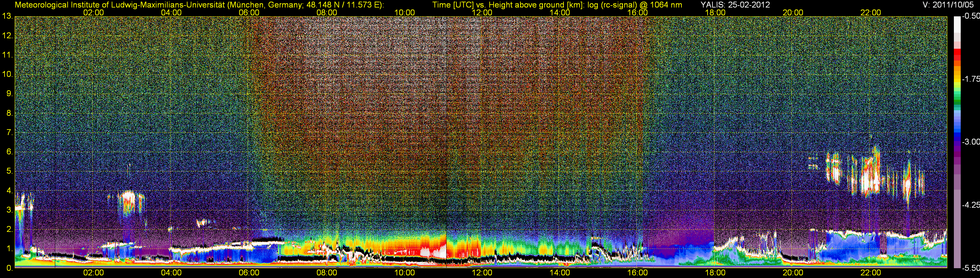Select the "12." height axis label
The width and height of the screenshot is (980, 278).
tap(8, 36)
